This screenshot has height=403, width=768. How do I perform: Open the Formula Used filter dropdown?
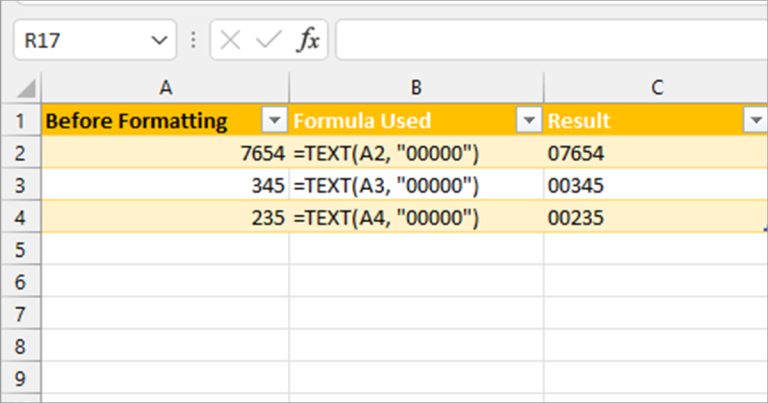tap(529, 120)
